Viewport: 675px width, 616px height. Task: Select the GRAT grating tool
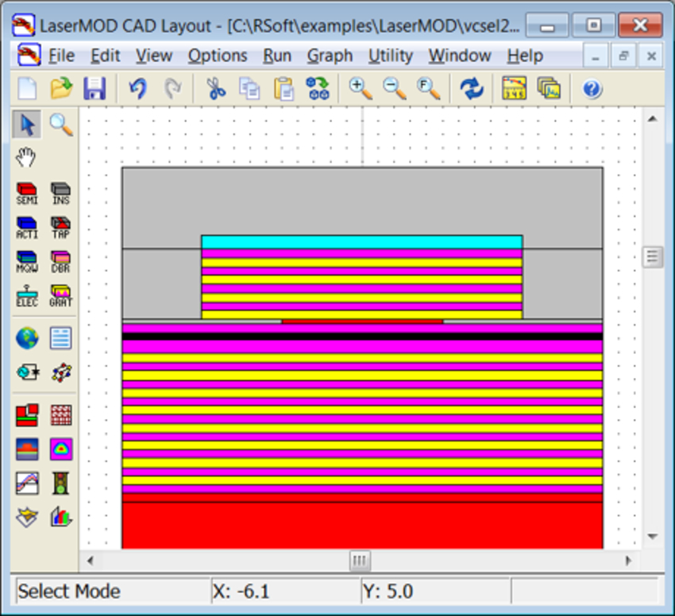coord(60,294)
